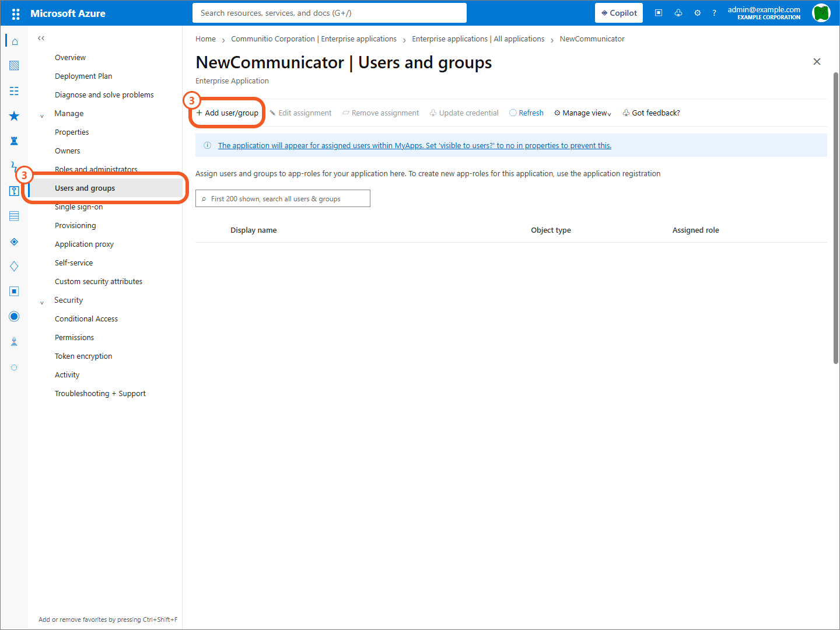Open Activity section
840x630 pixels.
click(67, 375)
